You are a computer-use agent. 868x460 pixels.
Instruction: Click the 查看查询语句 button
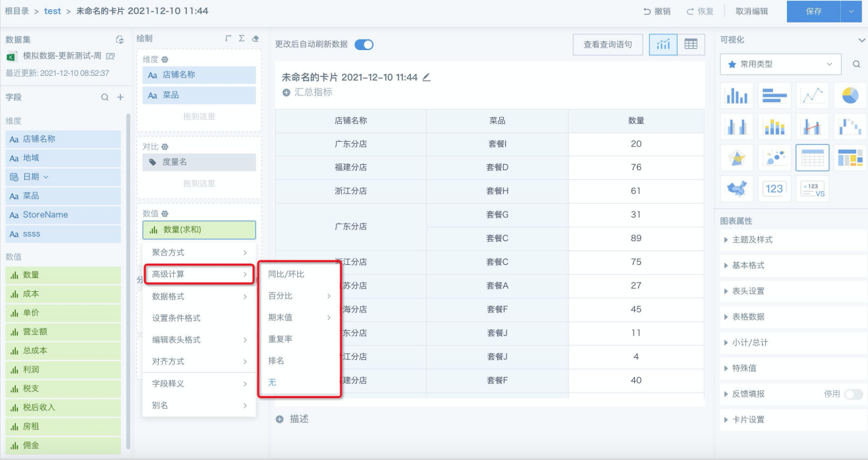pos(607,44)
